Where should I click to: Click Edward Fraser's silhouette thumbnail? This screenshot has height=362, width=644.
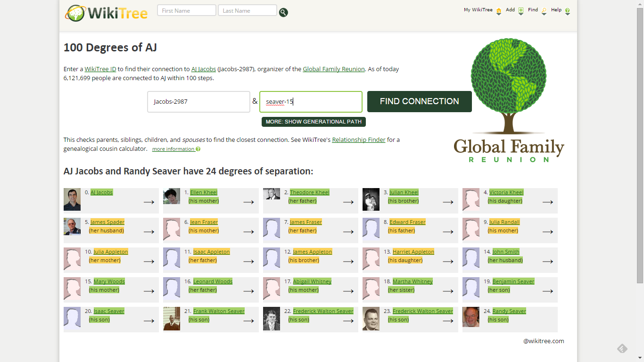(371, 230)
